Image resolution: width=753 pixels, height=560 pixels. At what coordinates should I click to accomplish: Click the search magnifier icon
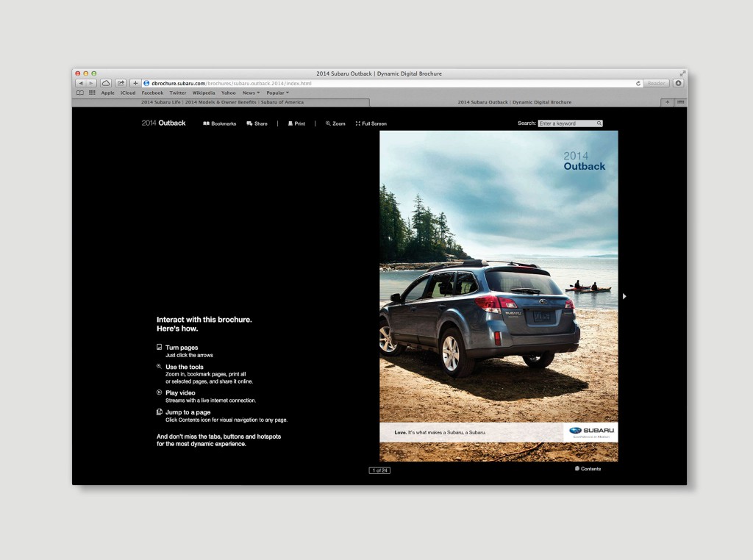click(599, 123)
